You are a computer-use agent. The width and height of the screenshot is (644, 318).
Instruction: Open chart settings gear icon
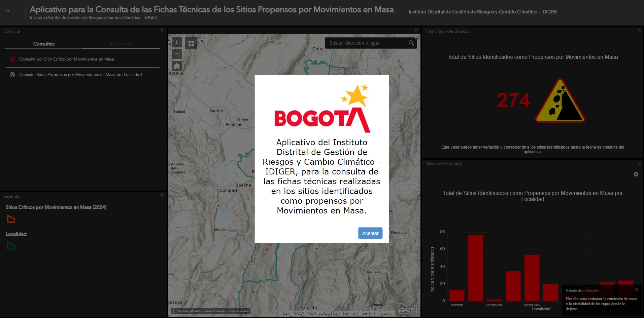pyautogui.click(x=636, y=174)
